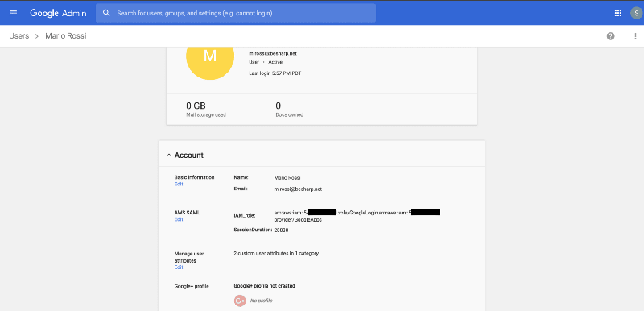Click Mario Rossi breadcrumb
This screenshot has width=644, height=311.
[x=66, y=36]
